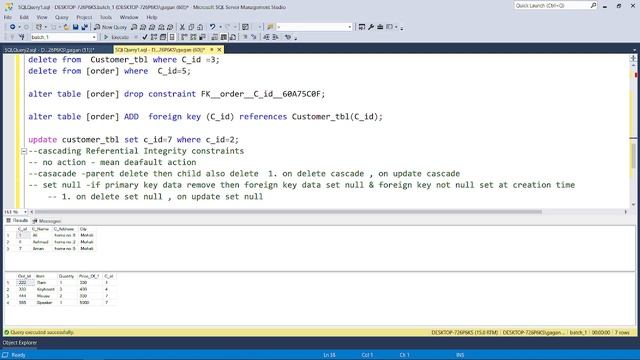Viewport: 640px width, 360px height.
Task: Click the Cut scissors icon
Action: click(x=182, y=27)
